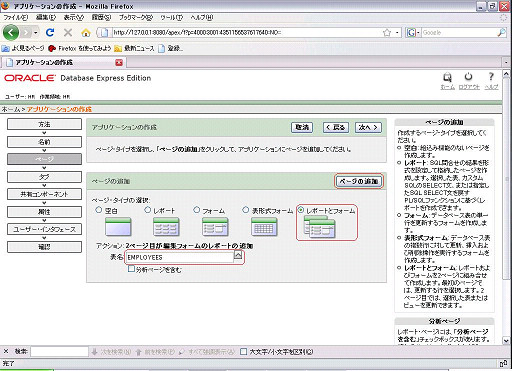512x371 pixels.
Task: Click the stop loading X icon
Action: coord(68,33)
